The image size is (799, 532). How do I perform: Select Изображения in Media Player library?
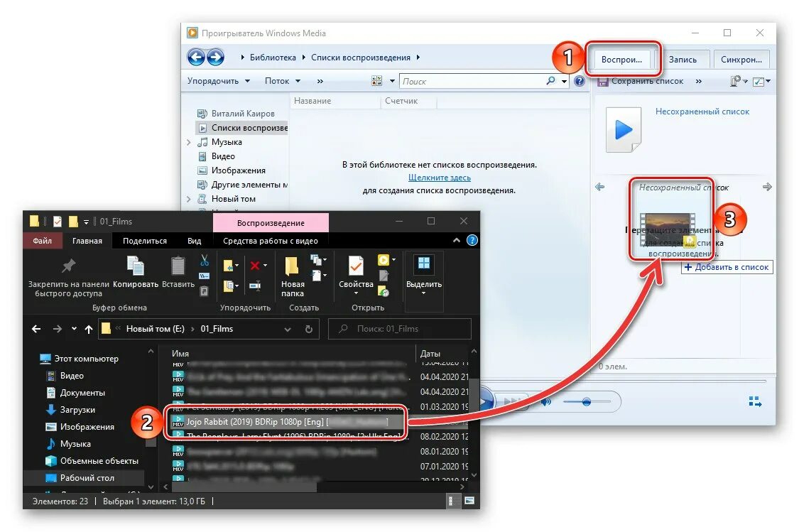pos(232,170)
